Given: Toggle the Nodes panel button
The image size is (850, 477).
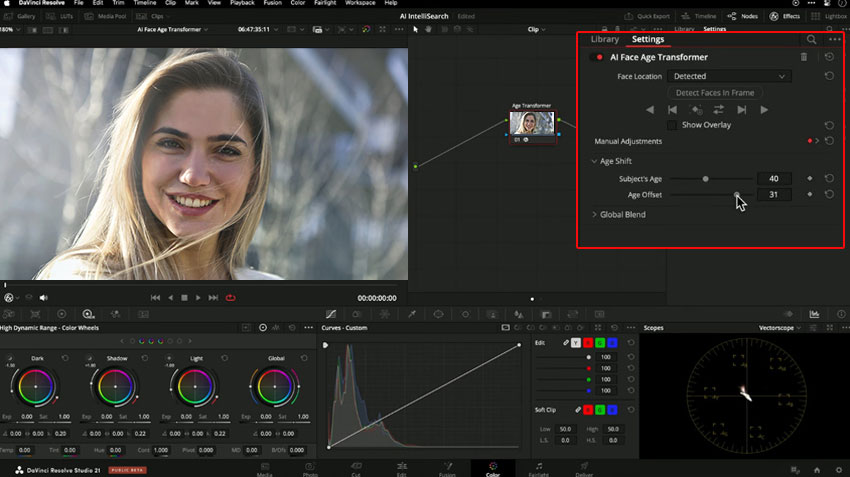Looking at the screenshot, I should pos(743,16).
